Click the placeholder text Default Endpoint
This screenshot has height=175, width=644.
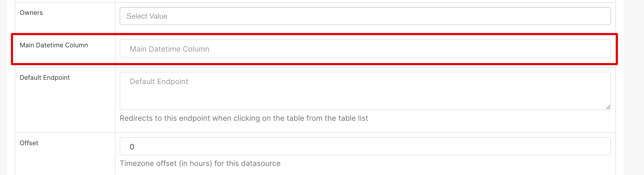click(x=158, y=81)
